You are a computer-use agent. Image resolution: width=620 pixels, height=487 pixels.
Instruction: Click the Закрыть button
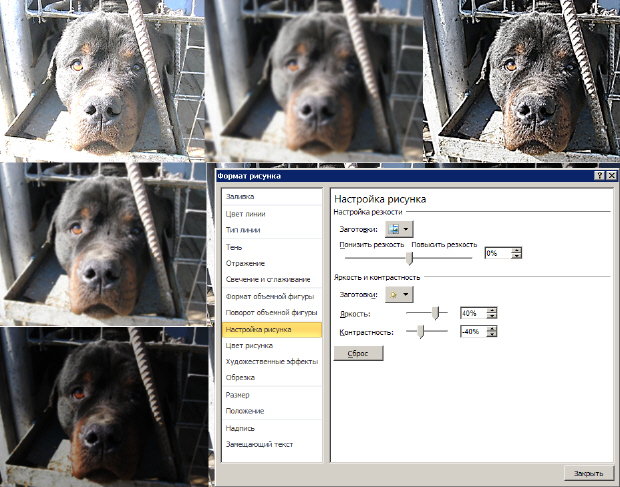click(588, 473)
